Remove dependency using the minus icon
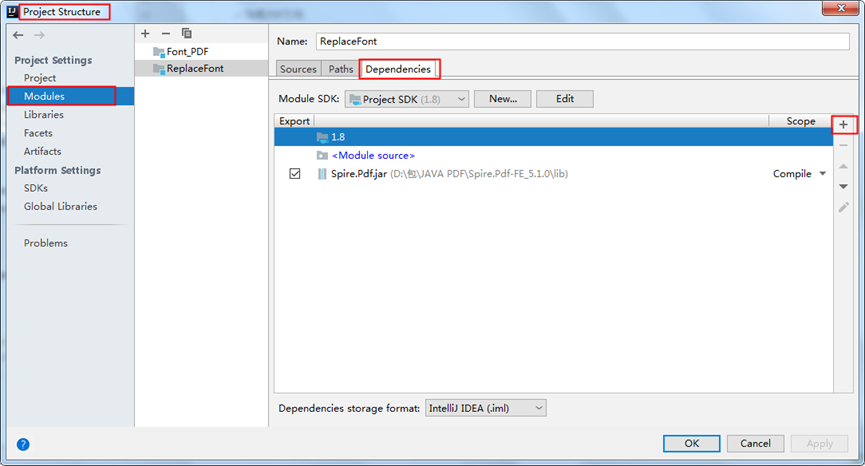This screenshot has width=865, height=466. (x=843, y=146)
